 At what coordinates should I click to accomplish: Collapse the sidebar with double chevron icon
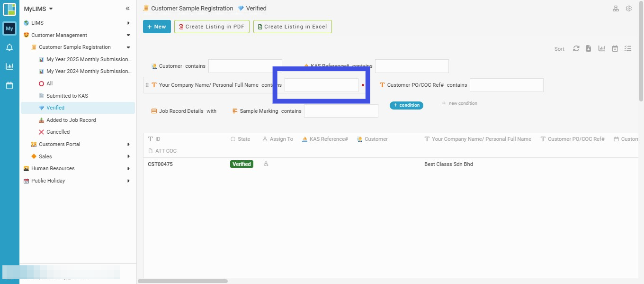click(x=127, y=9)
